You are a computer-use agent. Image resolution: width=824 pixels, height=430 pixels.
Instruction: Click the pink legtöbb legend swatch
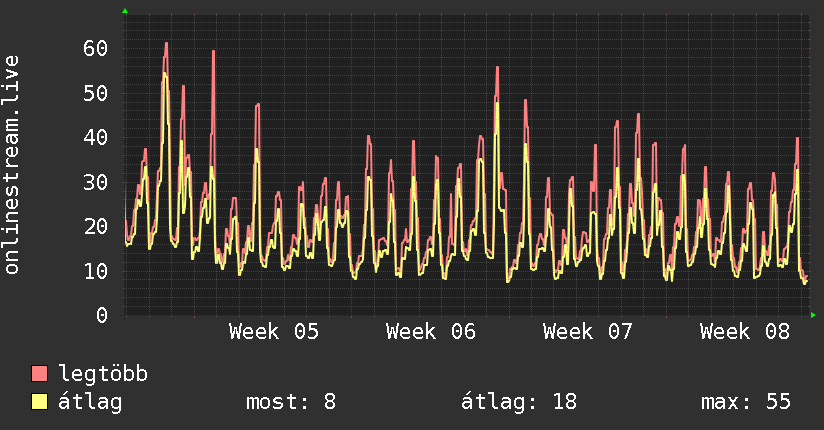click(x=39, y=373)
